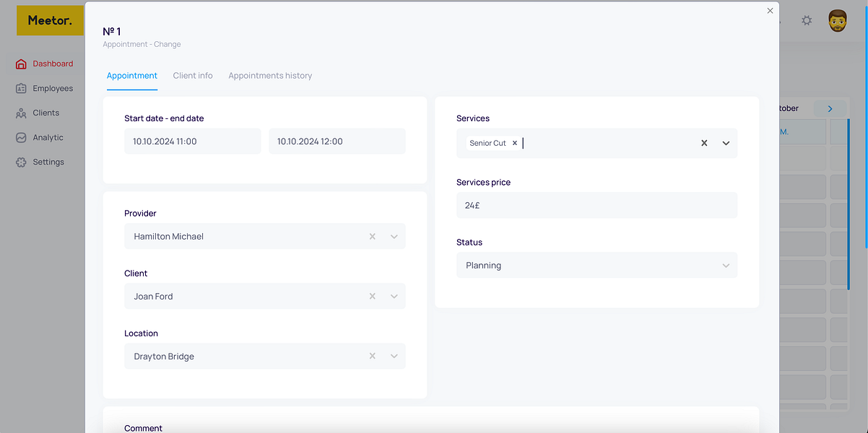Expand the Client dropdown arrow
This screenshot has height=433, width=868.
tap(394, 296)
